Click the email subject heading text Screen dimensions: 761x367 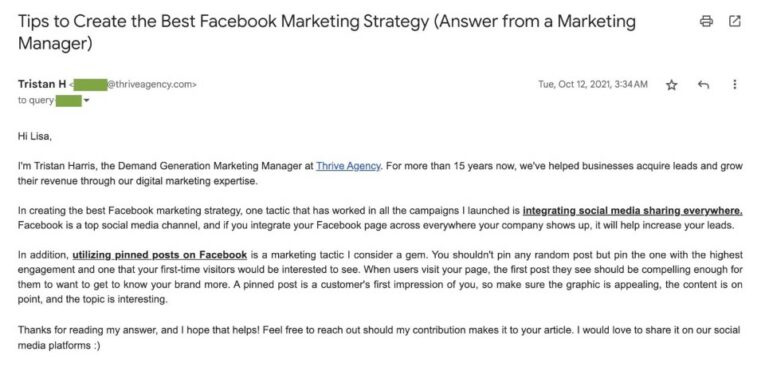click(x=327, y=32)
